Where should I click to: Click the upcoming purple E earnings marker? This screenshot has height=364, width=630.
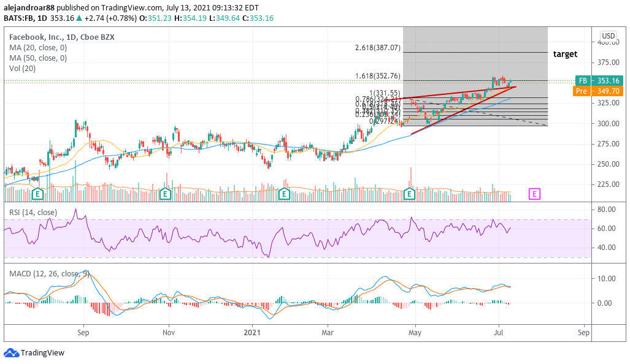(534, 194)
